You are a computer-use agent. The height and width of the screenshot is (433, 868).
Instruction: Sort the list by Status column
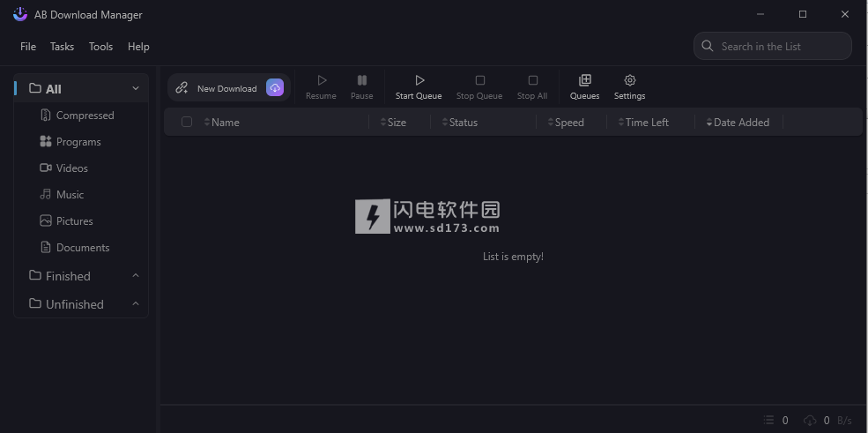pyautogui.click(x=459, y=123)
